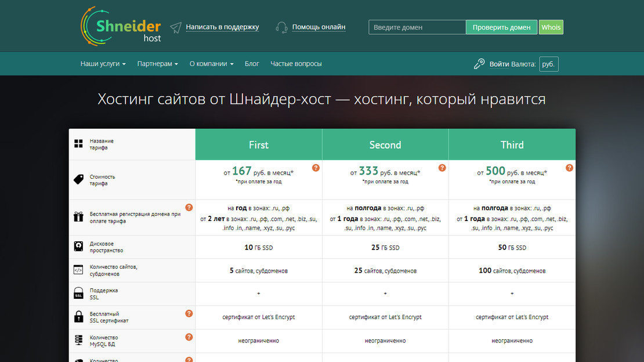Open help tooltip for First tariff price
Screen dimensions: 644x362
[316, 168]
